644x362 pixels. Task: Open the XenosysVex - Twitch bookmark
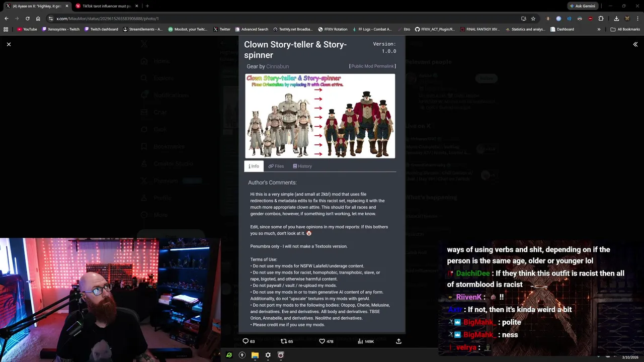[x=61, y=29]
